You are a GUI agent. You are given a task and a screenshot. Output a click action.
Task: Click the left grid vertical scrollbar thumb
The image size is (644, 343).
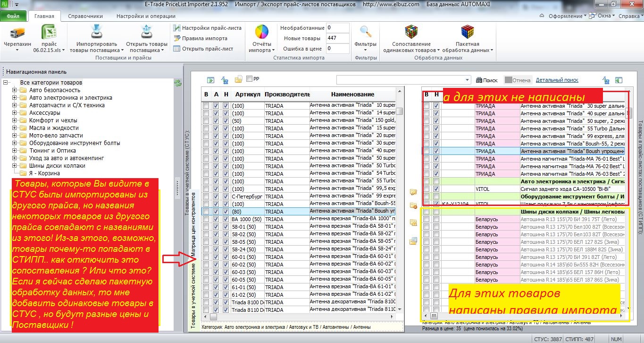coord(400,111)
